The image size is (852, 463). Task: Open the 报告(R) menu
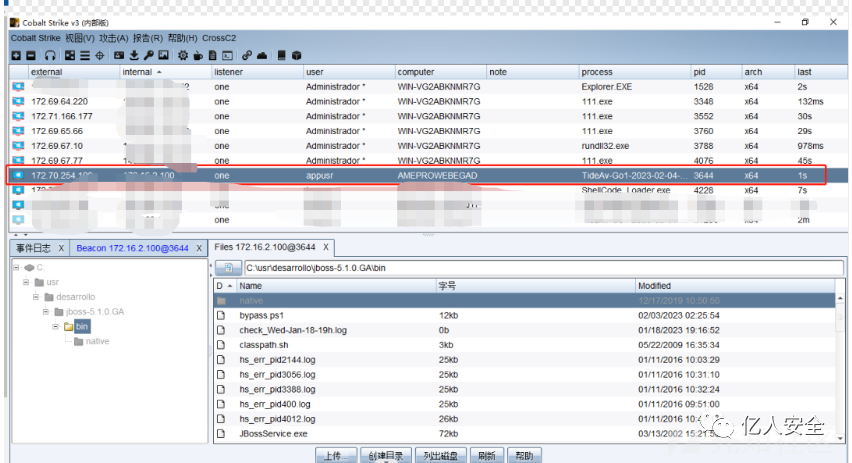pos(148,38)
